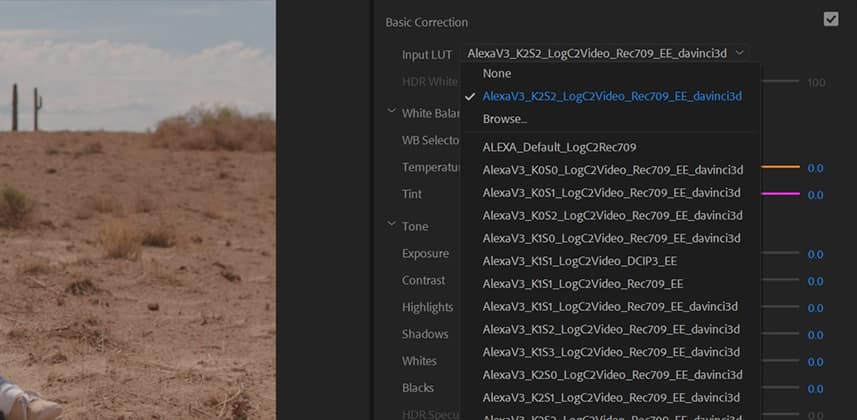Image resolution: width=857 pixels, height=420 pixels.
Task: Select AlexaV3_K1S3_LogC2Video_Rec709_EE_davinci3d
Action: [611, 352]
